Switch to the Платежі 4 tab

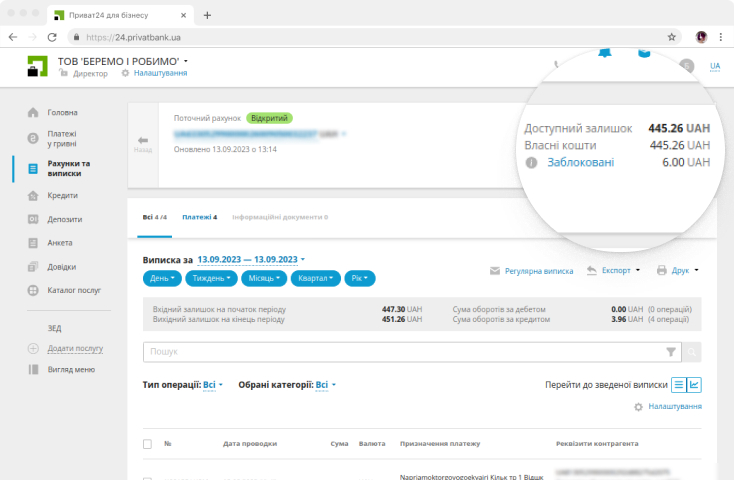click(x=199, y=216)
